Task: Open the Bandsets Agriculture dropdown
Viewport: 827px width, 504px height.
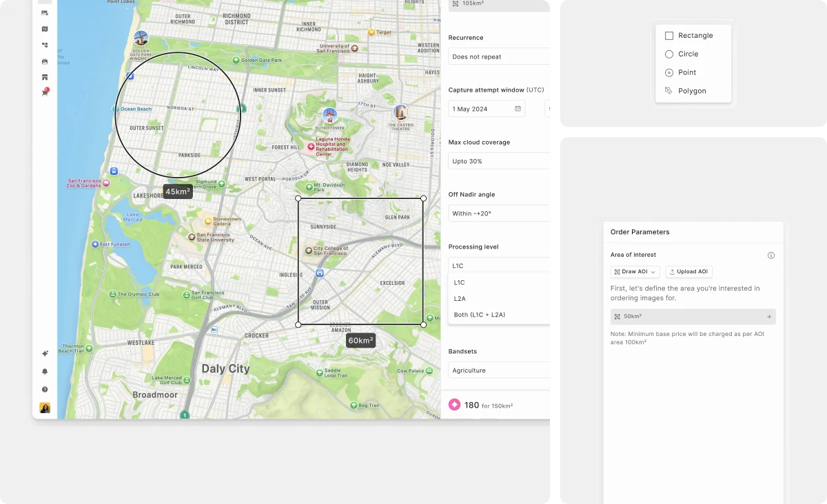Action: tap(499, 370)
